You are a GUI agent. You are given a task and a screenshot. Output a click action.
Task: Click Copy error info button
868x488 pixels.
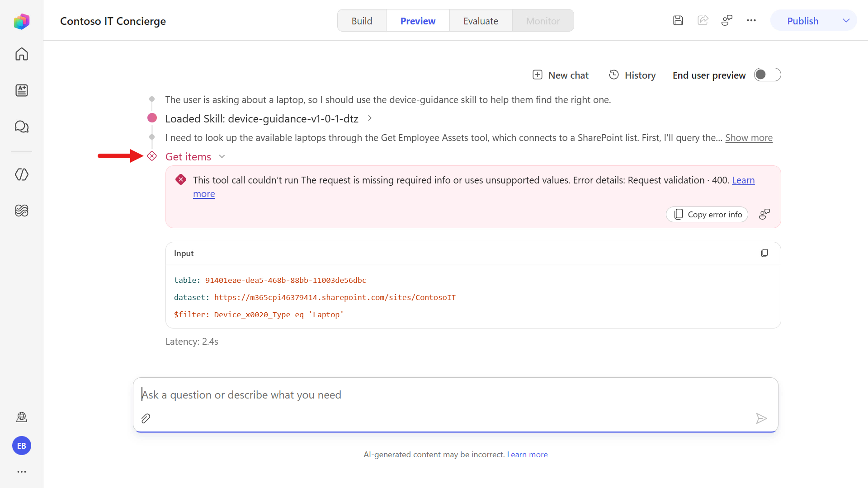coord(707,214)
